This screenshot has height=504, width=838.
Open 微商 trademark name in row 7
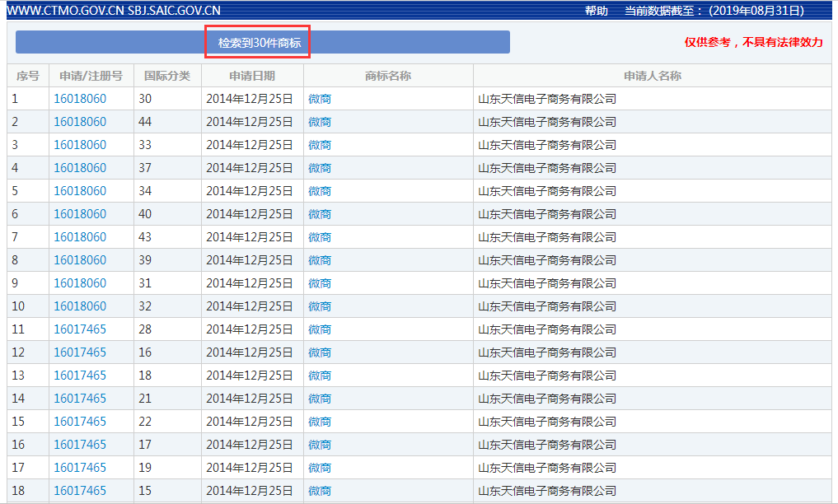click(x=320, y=237)
